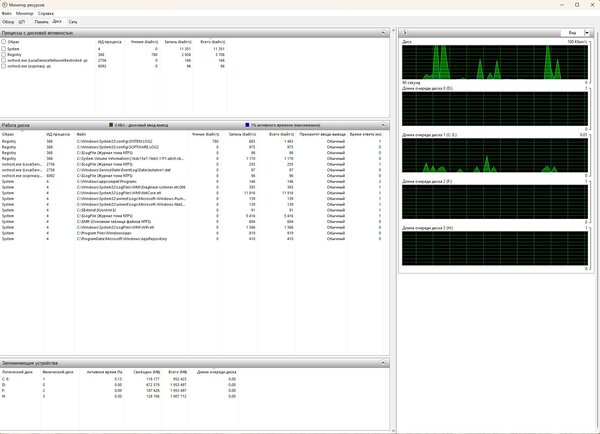Collapse the Работа диска section chevron
This screenshot has height=434, width=600.
383,125
